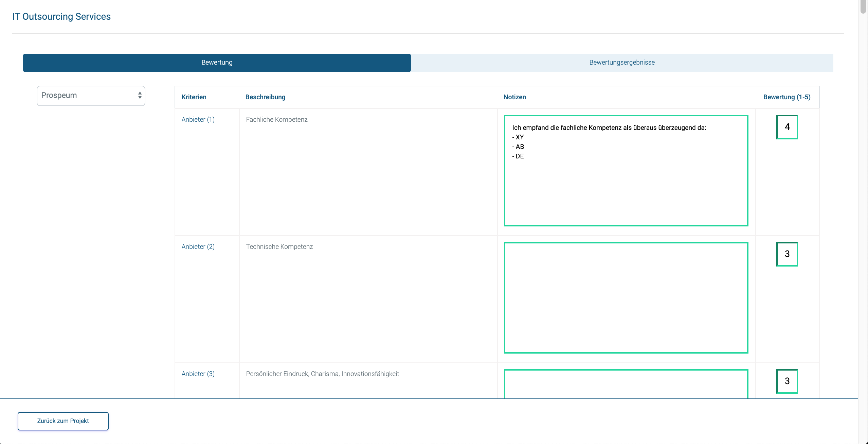Image resolution: width=868 pixels, height=444 pixels.
Task: Click the Notizen column header
Action: (x=514, y=97)
